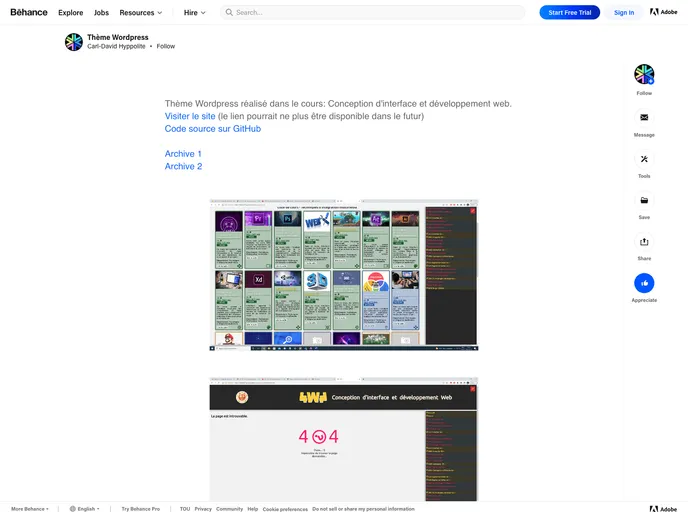Click the profile avatar in right sidebar

coord(644,74)
